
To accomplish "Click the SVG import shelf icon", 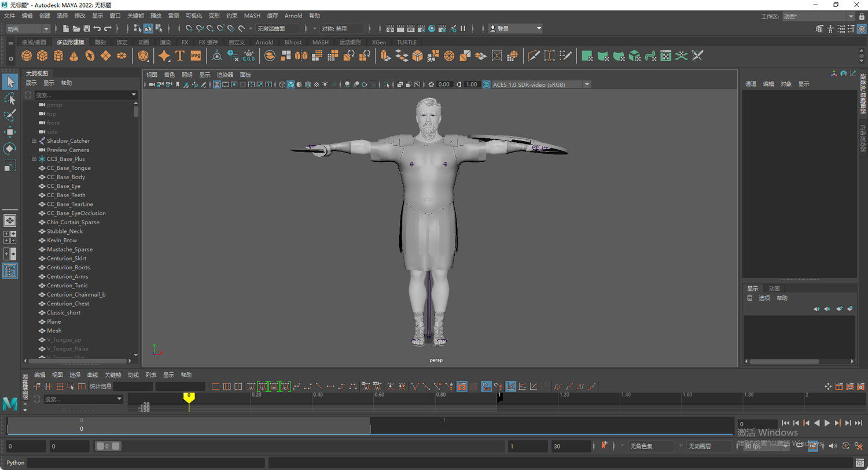I will coord(196,56).
